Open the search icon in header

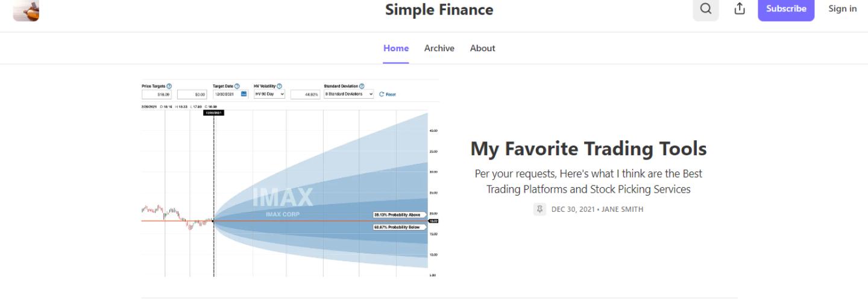pyautogui.click(x=706, y=9)
